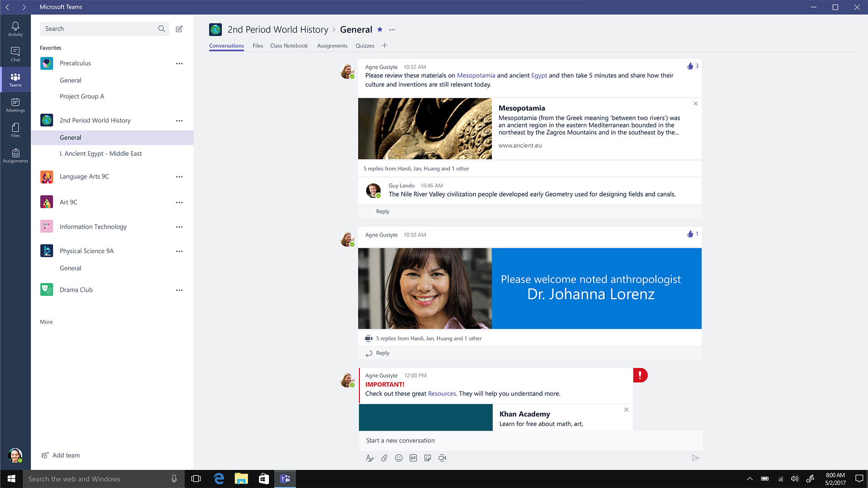
Task: Click the compose new message icon
Action: 179,28
